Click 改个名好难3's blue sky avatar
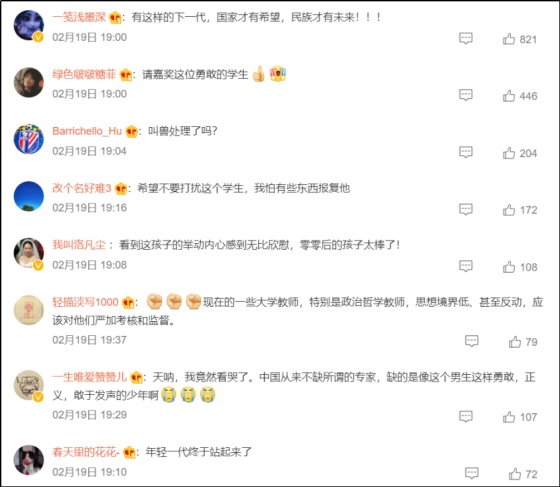 (x=29, y=196)
